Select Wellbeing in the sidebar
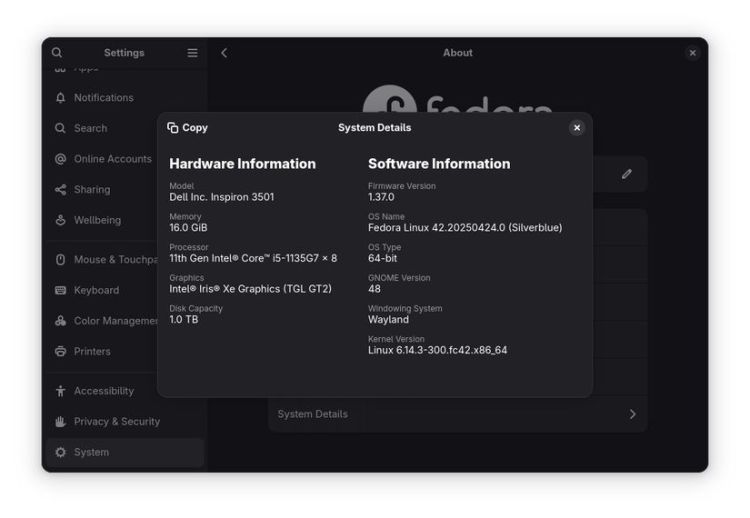The width and height of the screenshot is (750, 518). [97, 221]
